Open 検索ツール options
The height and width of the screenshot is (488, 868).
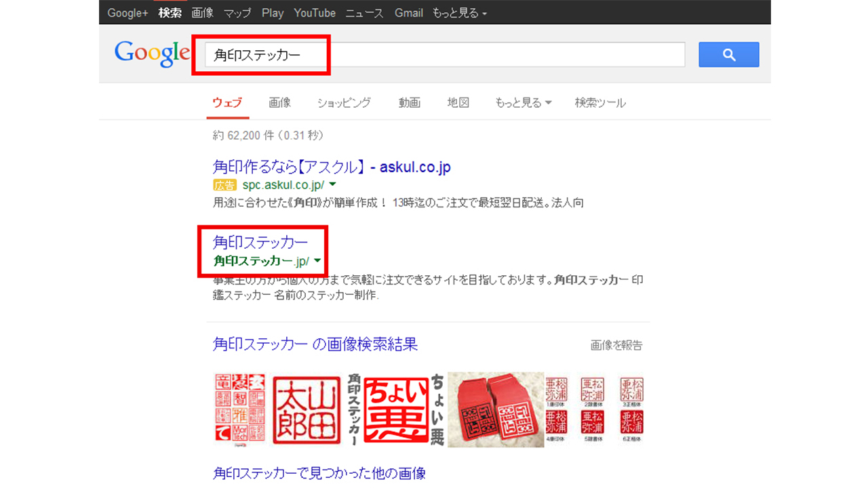click(600, 103)
